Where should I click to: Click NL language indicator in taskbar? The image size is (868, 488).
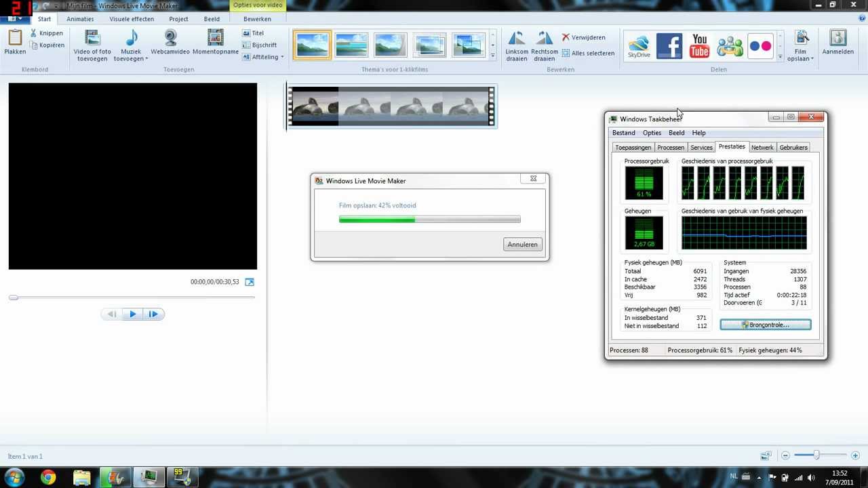pos(734,476)
